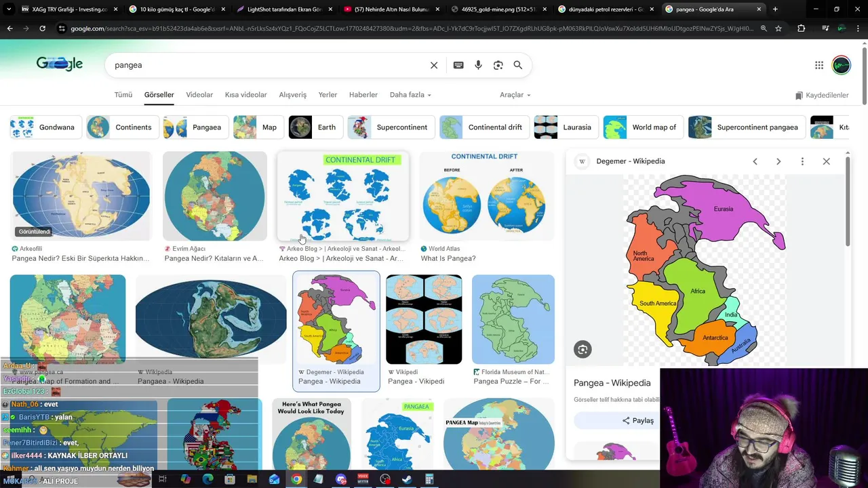Expand the Daha fazla menu
Image resolution: width=868 pixels, height=488 pixels.
(410, 95)
